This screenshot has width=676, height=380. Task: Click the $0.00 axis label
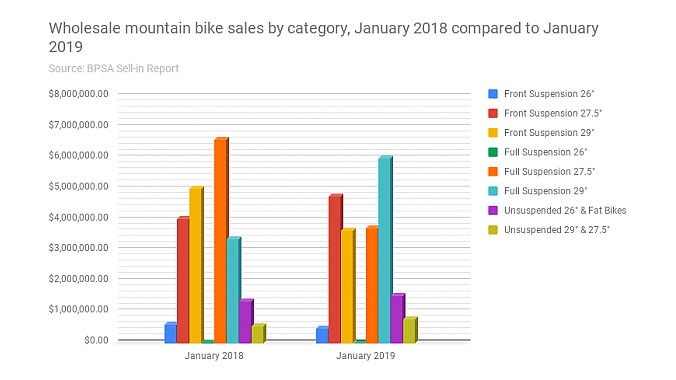[x=96, y=340]
